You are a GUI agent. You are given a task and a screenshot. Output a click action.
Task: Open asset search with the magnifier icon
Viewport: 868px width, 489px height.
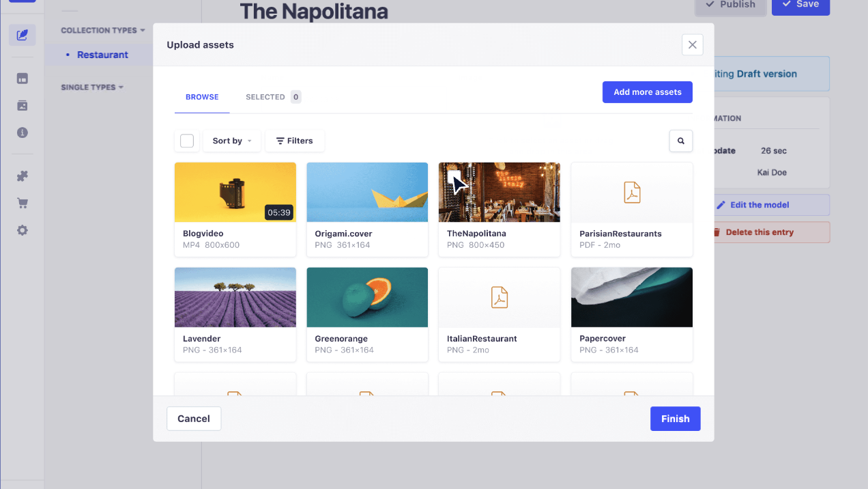680,141
